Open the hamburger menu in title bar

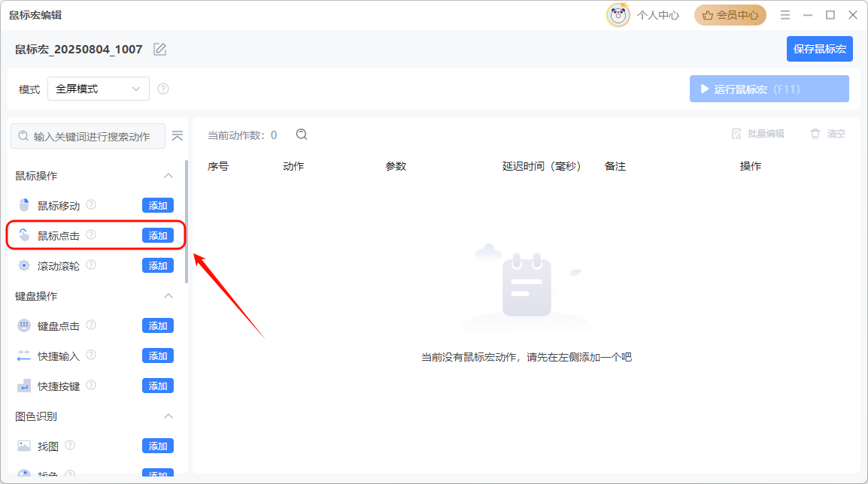(785, 15)
